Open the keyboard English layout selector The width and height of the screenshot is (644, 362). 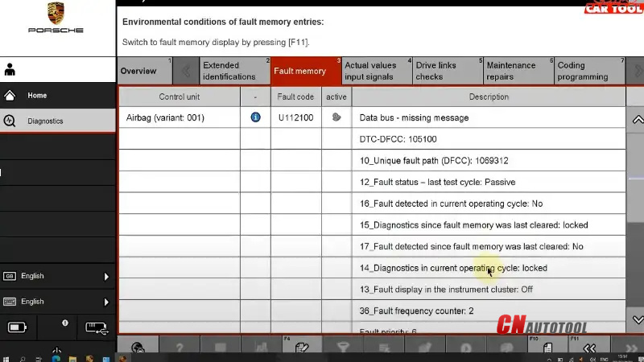[x=57, y=302]
